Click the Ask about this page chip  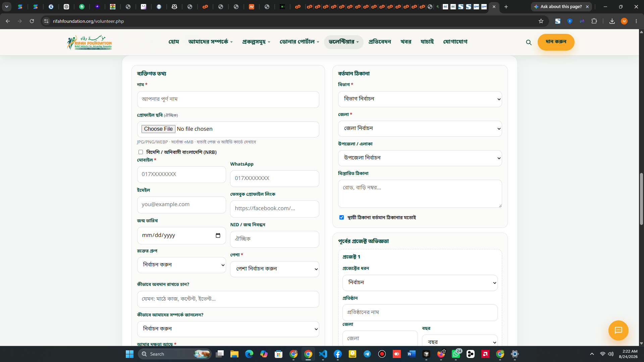point(558,7)
